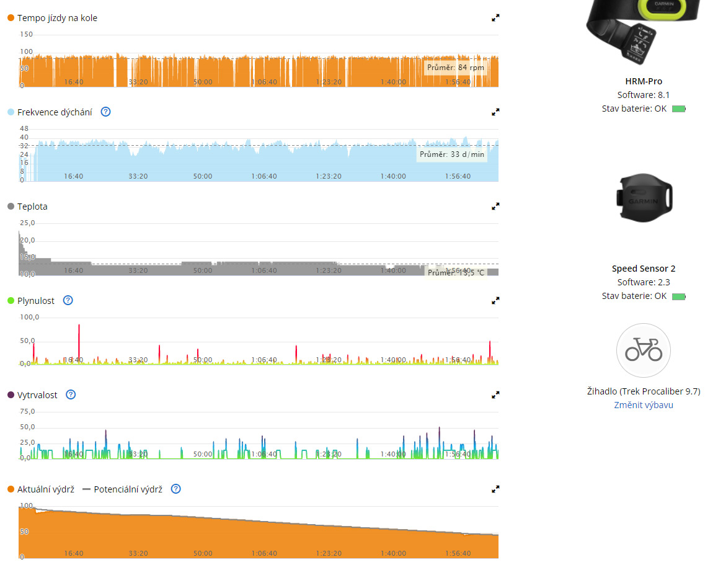718x588 pixels.
Task: Expand the Teplota chart
Action: click(x=495, y=207)
